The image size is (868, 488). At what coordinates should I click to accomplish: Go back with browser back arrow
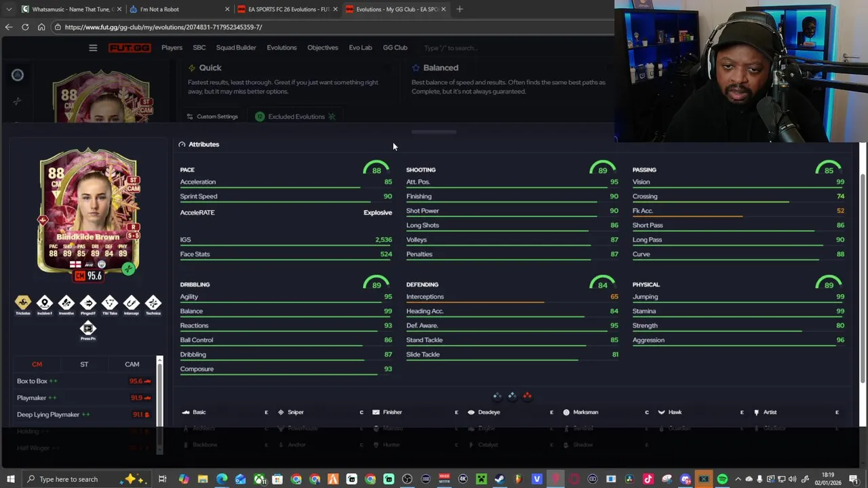(8, 27)
